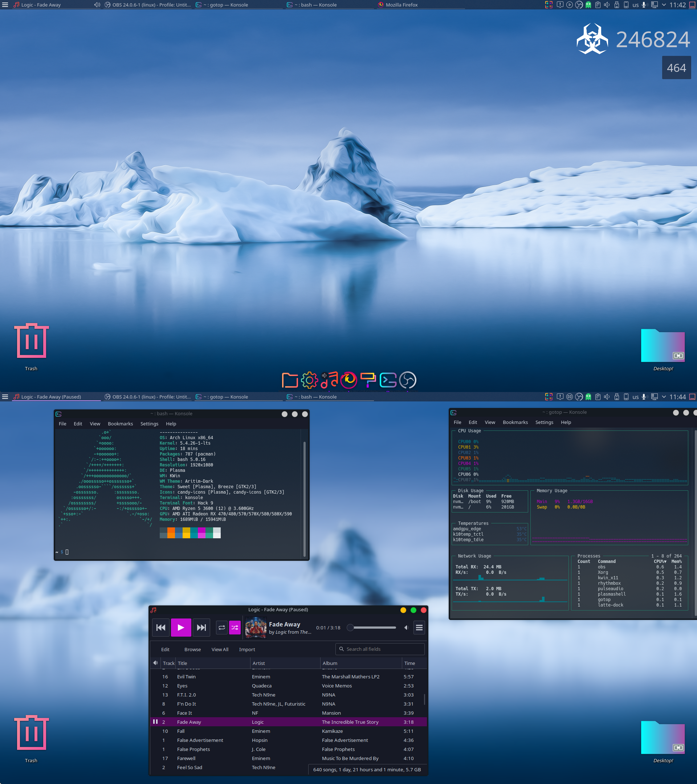697x784 pixels.
Task: Mute Rhythmbox via the speaker badge on the dock icon
Action: point(324,376)
